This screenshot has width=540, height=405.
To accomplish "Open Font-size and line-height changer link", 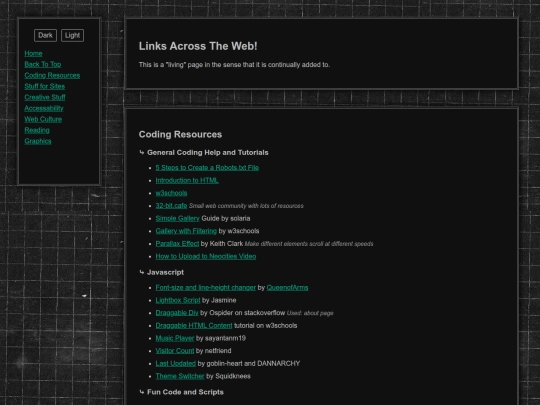I will [206, 288].
